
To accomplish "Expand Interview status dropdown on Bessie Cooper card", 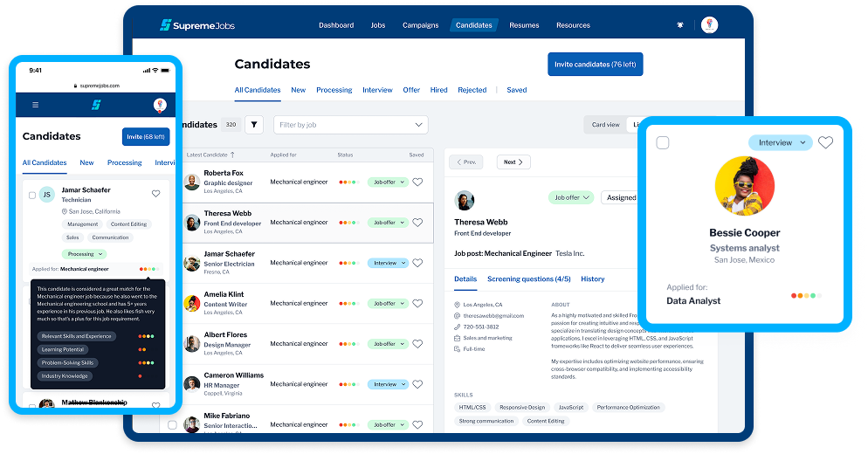I will click(x=780, y=142).
